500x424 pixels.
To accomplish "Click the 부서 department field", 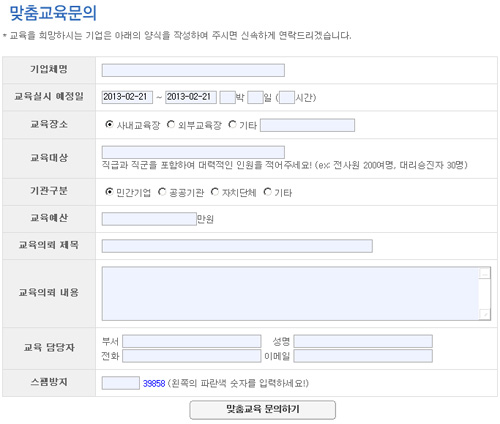I will (192, 341).
